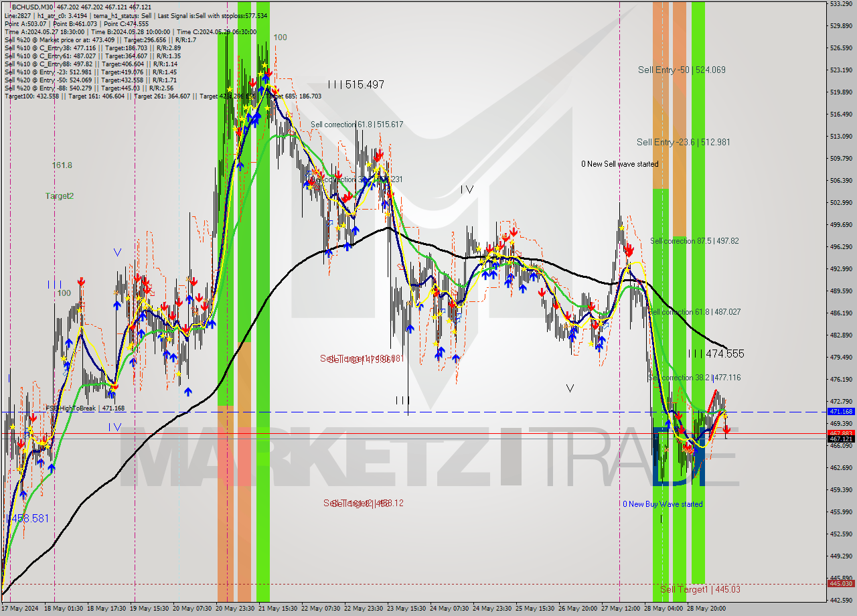Click the '0 New Buy Wave started' annotation
The width and height of the screenshot is (857, 616).
click(663, 504)
